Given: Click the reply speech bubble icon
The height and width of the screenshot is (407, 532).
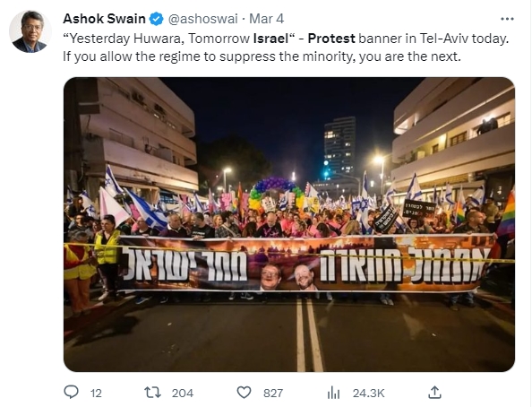Looking at the screenshot, I should [x=72, y=392].
